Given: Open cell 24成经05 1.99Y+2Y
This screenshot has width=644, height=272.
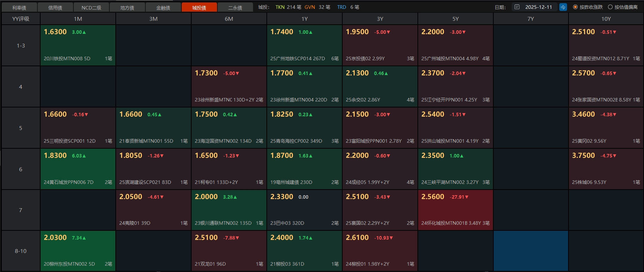Looking at the screenshot, I should [x=380, y=169].
